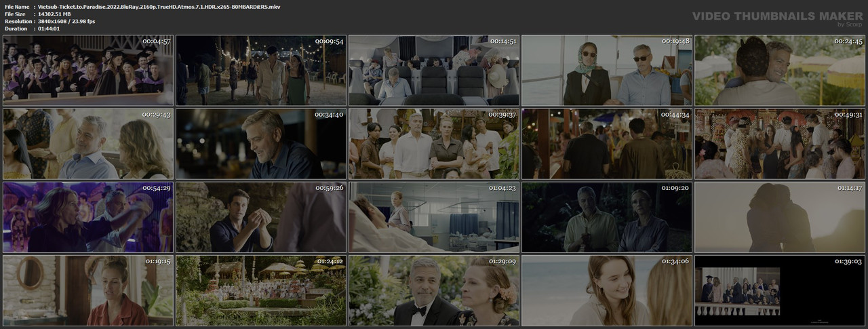The image size is (868, 329).
Task: Select the thumbnail timestamped 00:04:57
Action: coord(88,71)
